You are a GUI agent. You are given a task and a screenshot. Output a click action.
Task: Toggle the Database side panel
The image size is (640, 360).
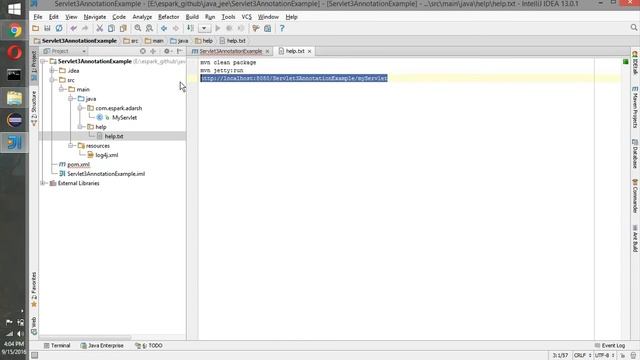635,154
